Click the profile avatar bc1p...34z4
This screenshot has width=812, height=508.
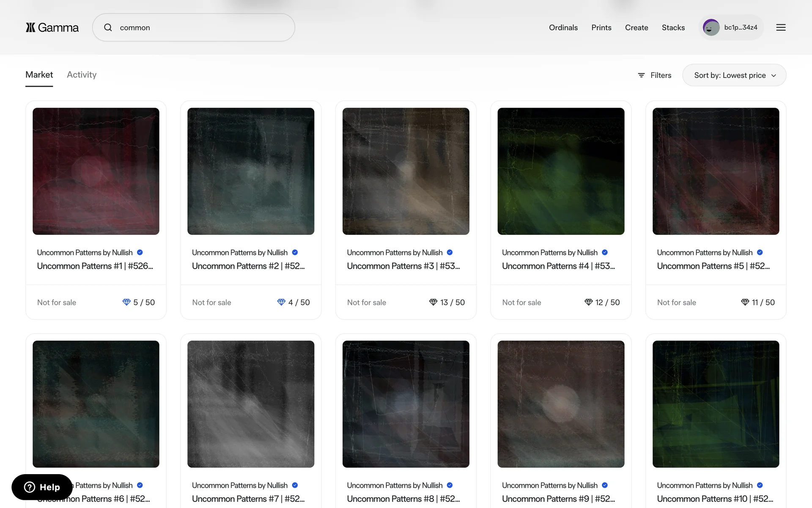tap(711, 28)
